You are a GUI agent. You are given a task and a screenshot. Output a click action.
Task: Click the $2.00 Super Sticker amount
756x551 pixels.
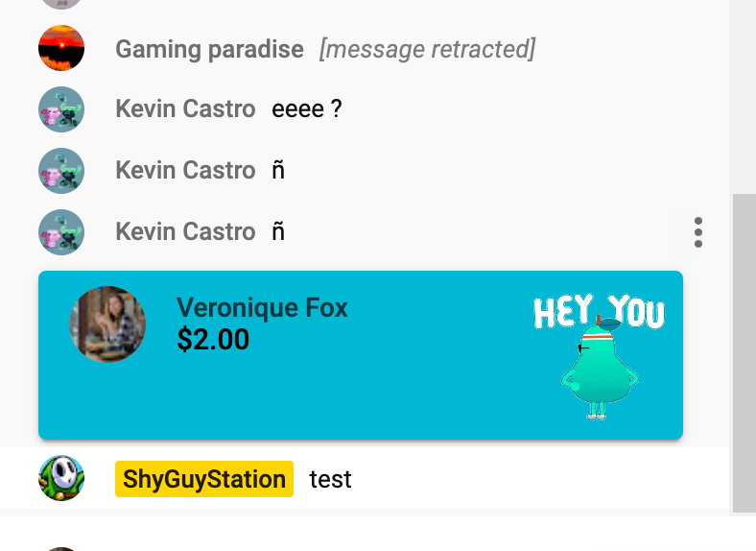click(x=213, y=339)
